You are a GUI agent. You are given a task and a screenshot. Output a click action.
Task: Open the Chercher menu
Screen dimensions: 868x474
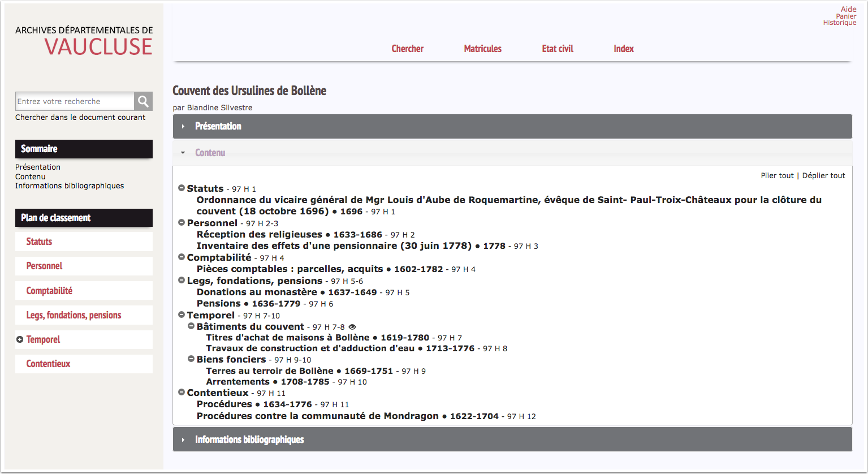click(407, 49)
